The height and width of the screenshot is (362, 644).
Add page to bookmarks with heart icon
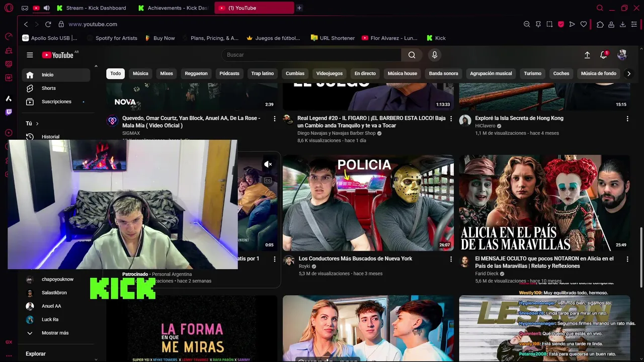coord(584,24)
